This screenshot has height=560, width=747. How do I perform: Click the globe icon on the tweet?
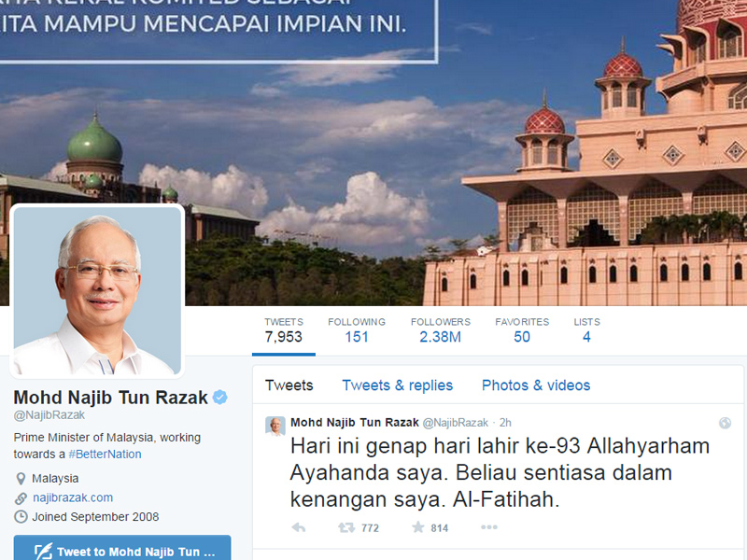[x=725, y=423]
